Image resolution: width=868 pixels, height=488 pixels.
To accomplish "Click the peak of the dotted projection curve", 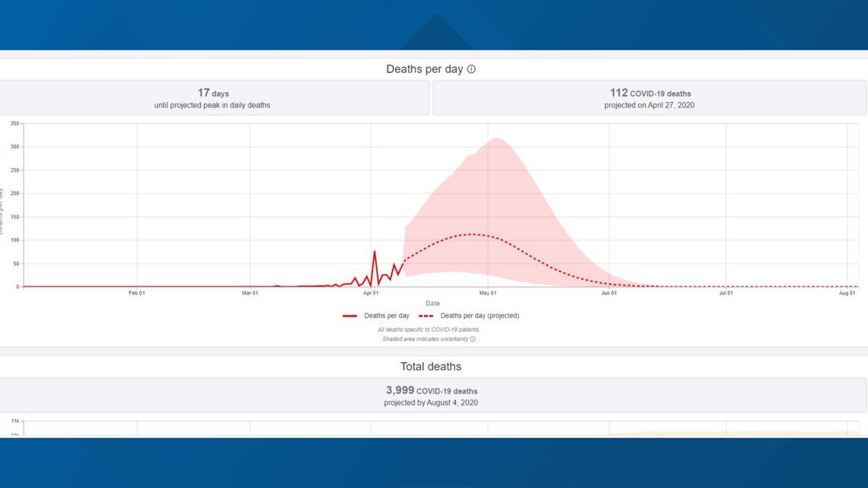I will (473, 234).
